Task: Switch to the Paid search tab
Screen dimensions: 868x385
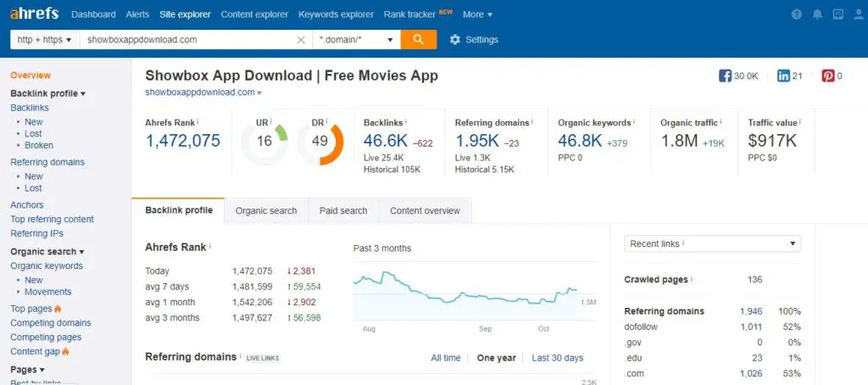Action: coord(343,210)
